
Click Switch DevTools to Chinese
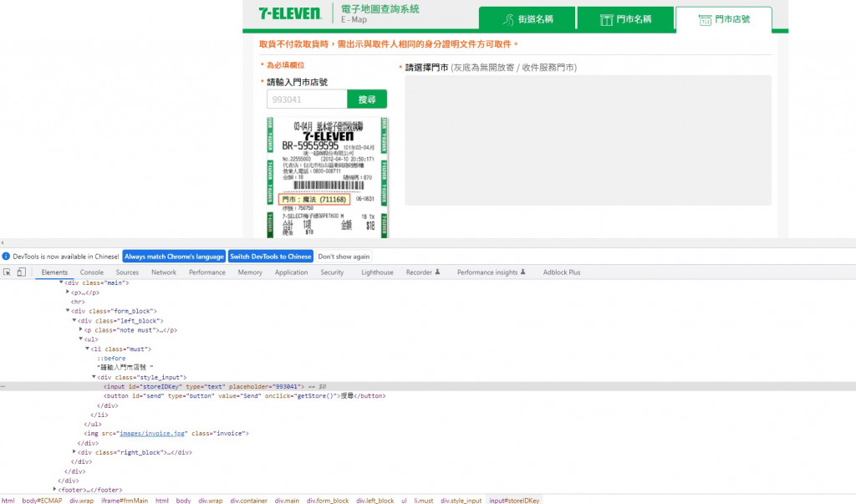(x=270, y=256)
